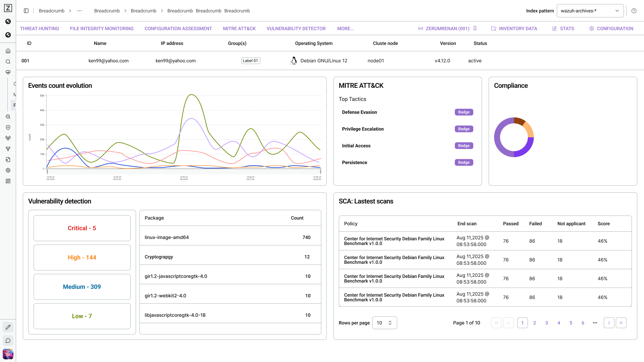Image resolution: width=644 pixels, height=362 pixels.
Task: Open the help icon beside index pattern
Action: 634,11
